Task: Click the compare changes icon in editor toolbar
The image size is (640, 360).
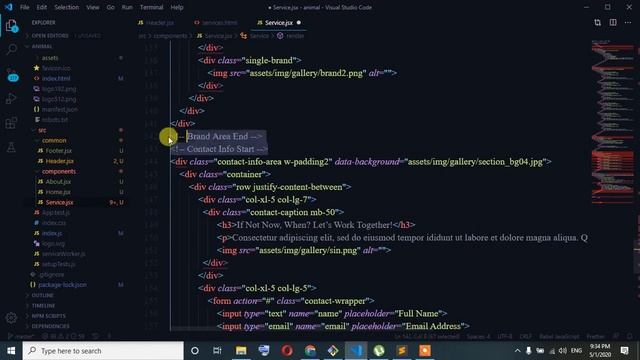Action: click(x=598, y=22)
